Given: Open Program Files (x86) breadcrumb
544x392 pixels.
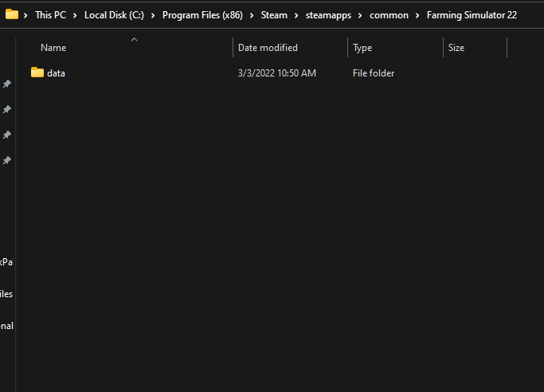Looking at the screenshot, I should (202, 15).
